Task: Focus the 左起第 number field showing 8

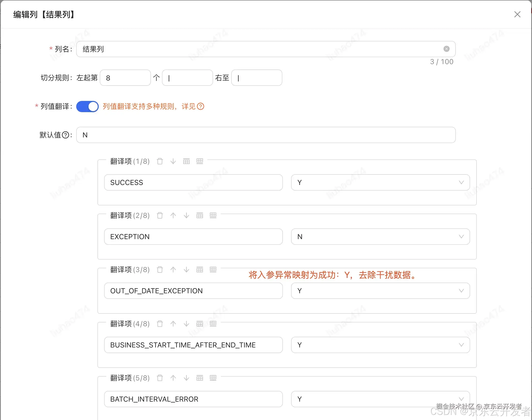Action: 125,78
